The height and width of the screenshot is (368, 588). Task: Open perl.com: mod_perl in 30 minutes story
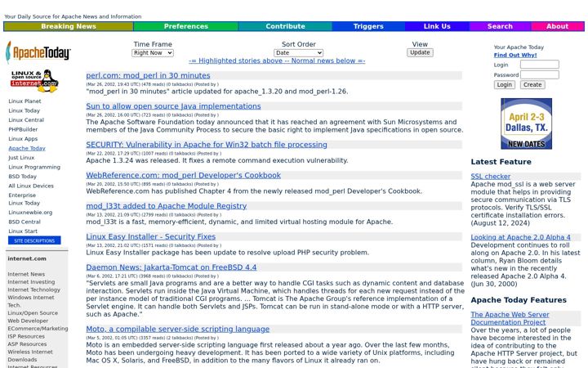[x=148, y=75]
